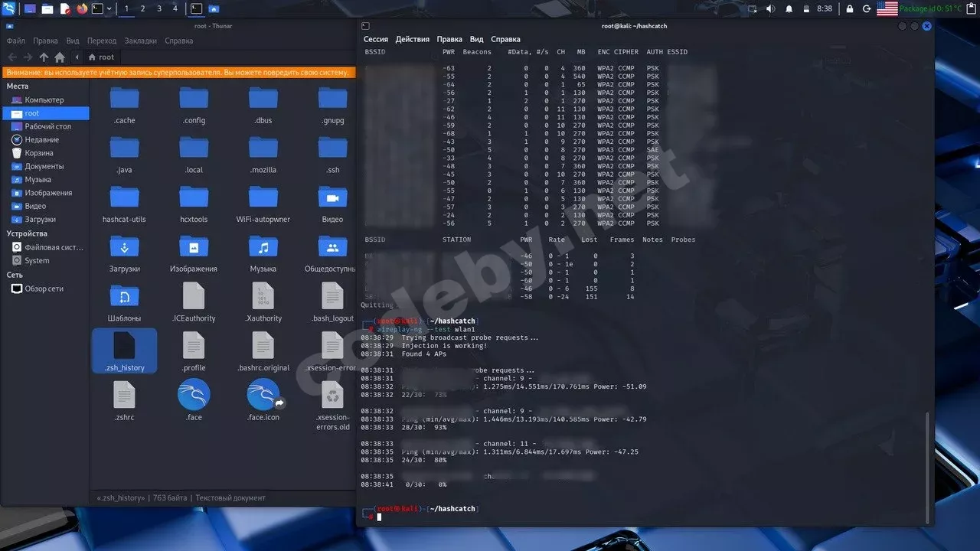
Task: Open Thunar's Справка menu
Action: [x=178, y=41]
